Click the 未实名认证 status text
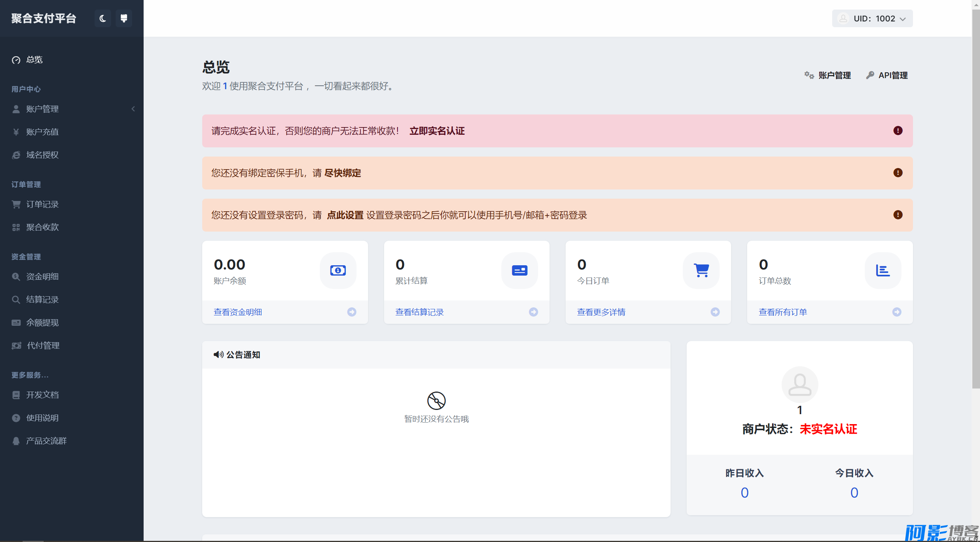 point(828,429)
